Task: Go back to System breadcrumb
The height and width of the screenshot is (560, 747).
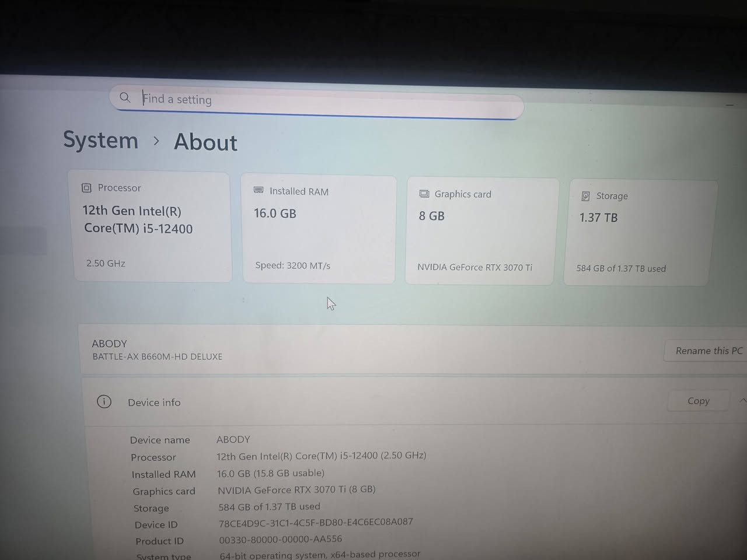Action: [x=100, y=140]
